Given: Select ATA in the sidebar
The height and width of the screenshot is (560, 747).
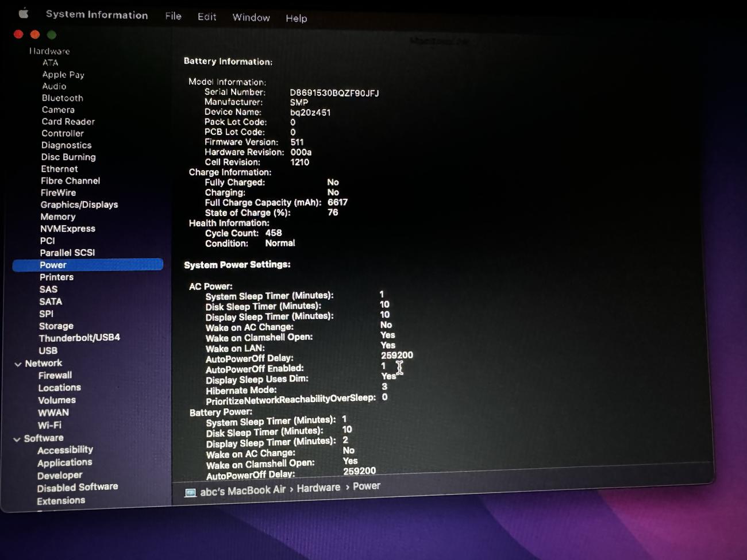Looking at the screenshot, I should point(50,63).
